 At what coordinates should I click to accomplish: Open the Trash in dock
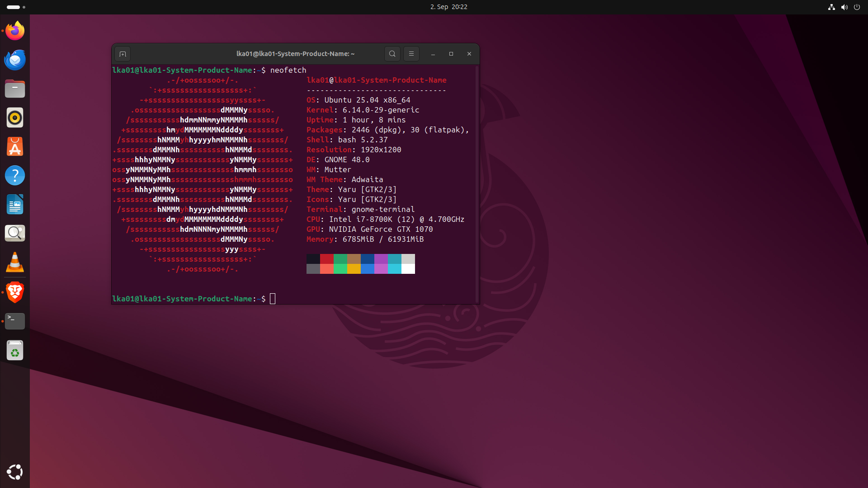click(15, 350)
